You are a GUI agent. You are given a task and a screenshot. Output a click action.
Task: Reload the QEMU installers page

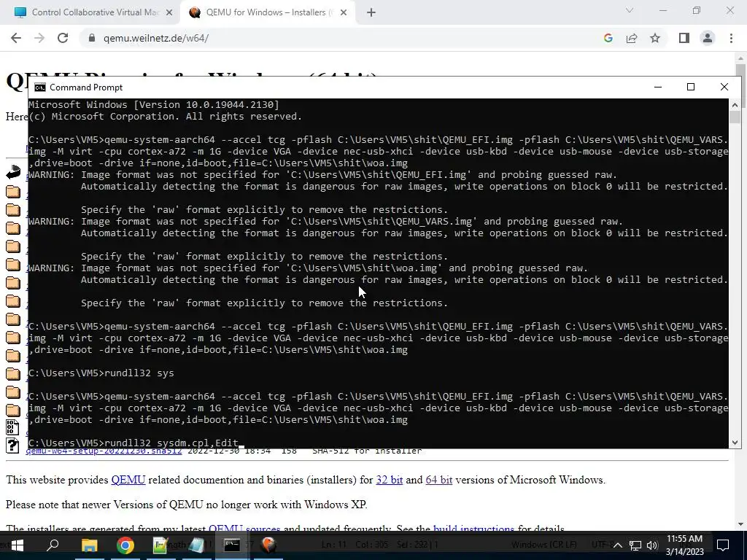pos(63,38)
